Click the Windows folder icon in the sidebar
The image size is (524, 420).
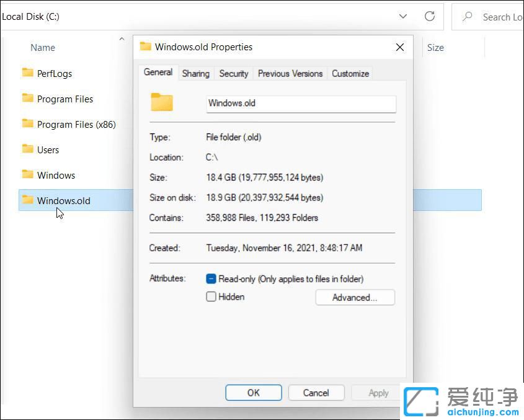pos(28,175)
